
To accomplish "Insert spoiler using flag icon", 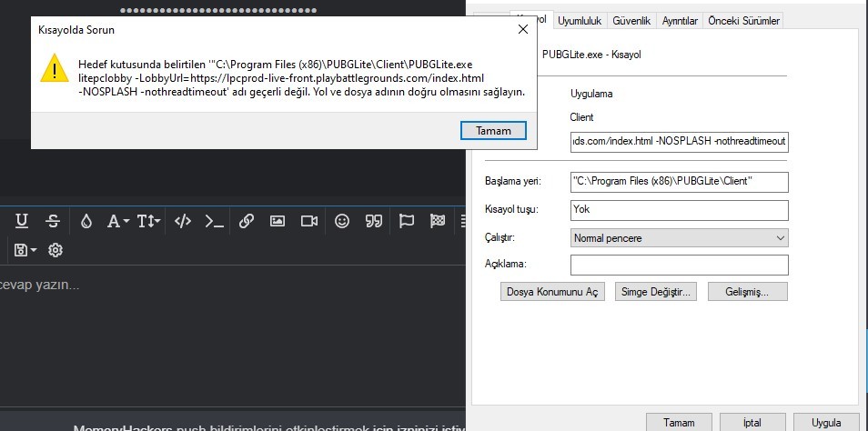I will [x=407, y=221].
